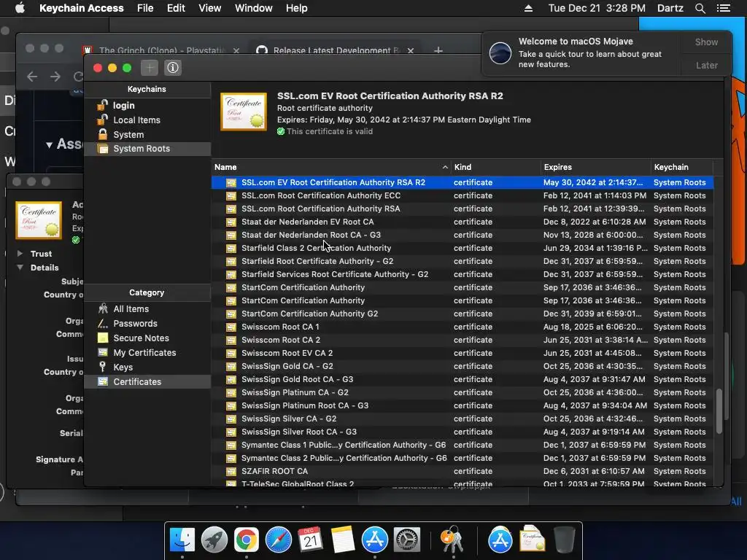Image resolution: width=747 pixels, height=560 pixels.
Task: Select Swisscom Root CA 1 row
Action: [x=462, y=327]
